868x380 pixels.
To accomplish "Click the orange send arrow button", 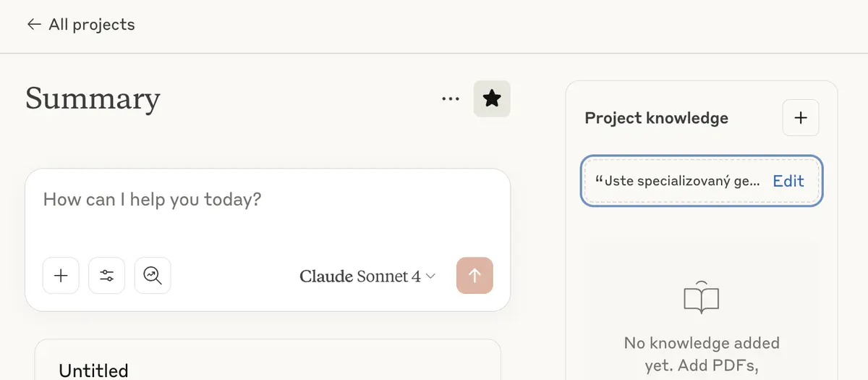I will pyautogui.click(x=475, y=276).
